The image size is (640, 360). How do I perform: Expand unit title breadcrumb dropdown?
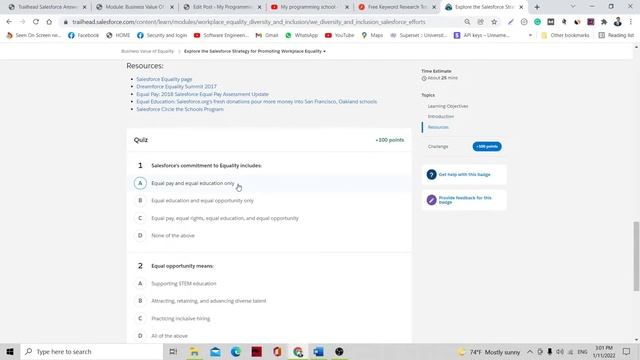coord(324,51)
